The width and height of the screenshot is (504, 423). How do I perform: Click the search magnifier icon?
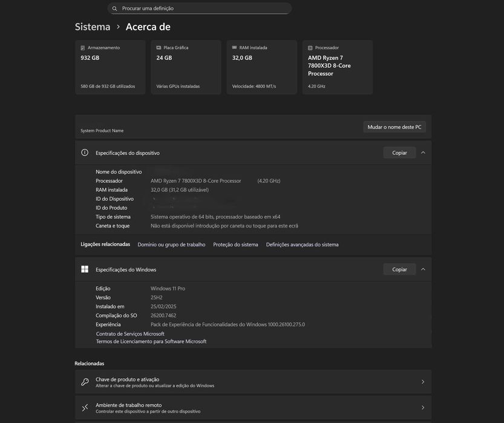click(x=114, y=8)
